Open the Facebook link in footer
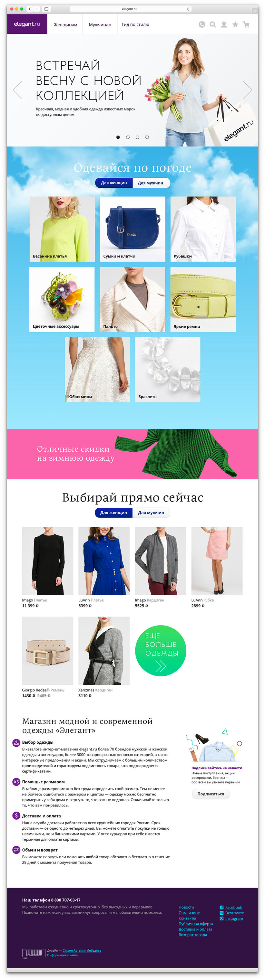 pos(233,907)
